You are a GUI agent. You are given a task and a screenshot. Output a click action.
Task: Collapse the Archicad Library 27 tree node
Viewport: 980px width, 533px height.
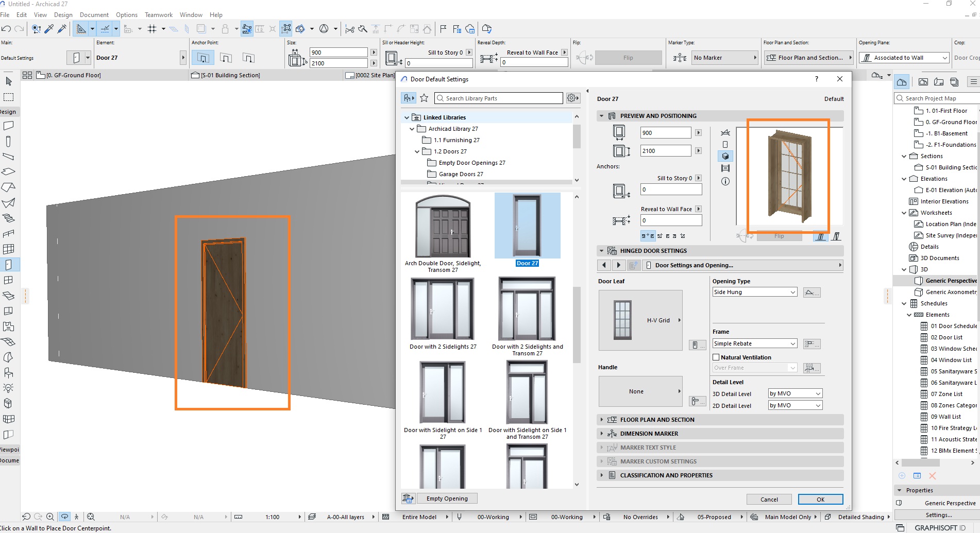(x=412, y=129)
